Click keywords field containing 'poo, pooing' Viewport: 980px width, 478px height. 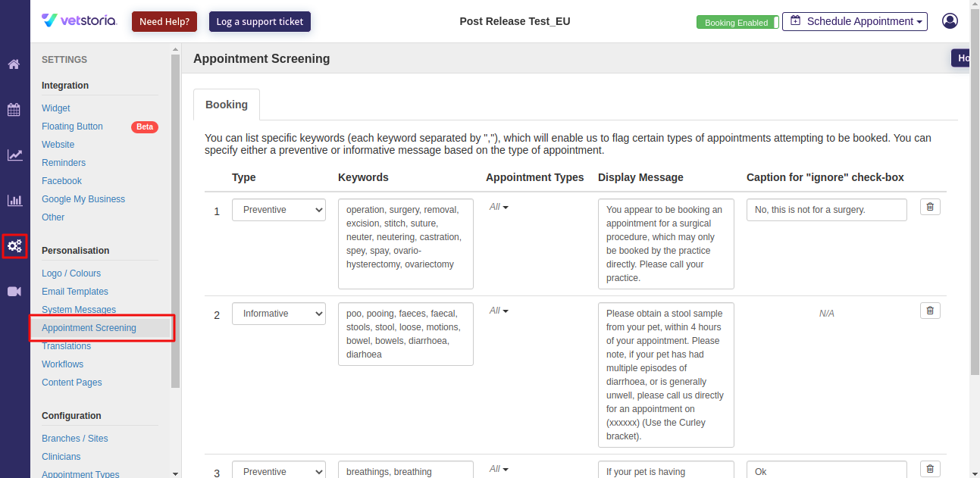405,334
